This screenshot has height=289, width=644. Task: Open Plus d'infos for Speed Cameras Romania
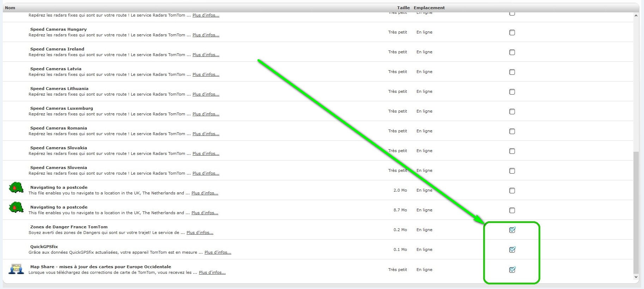(206, 134)
